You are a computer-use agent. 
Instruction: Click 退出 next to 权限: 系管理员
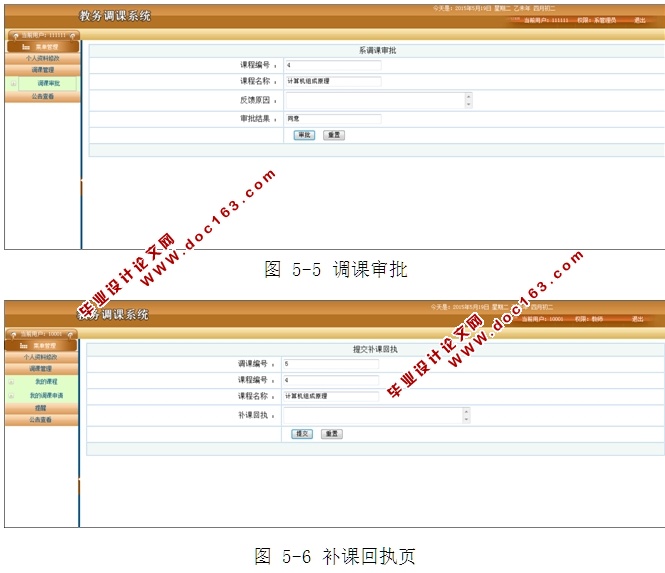point(640,20)
